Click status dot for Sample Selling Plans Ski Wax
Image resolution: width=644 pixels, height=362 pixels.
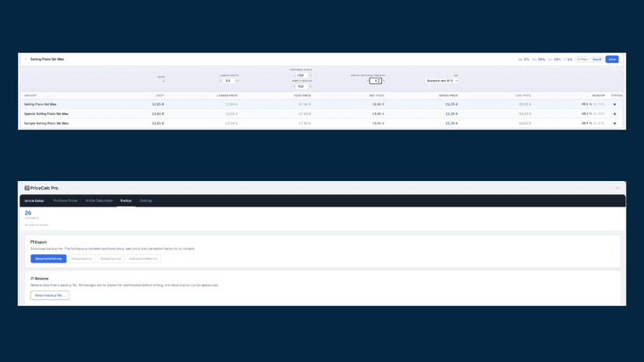coord(614,124)
